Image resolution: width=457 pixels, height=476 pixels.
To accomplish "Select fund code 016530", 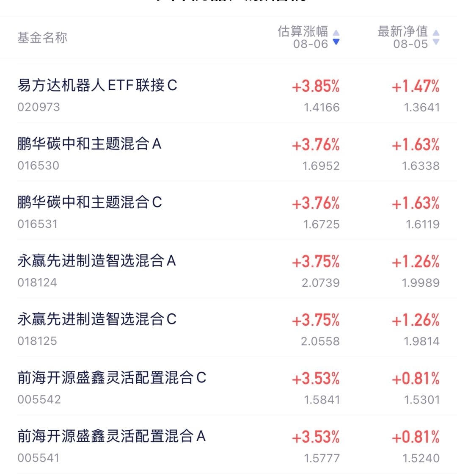I will pyautogui.click(x=38, y=166).
